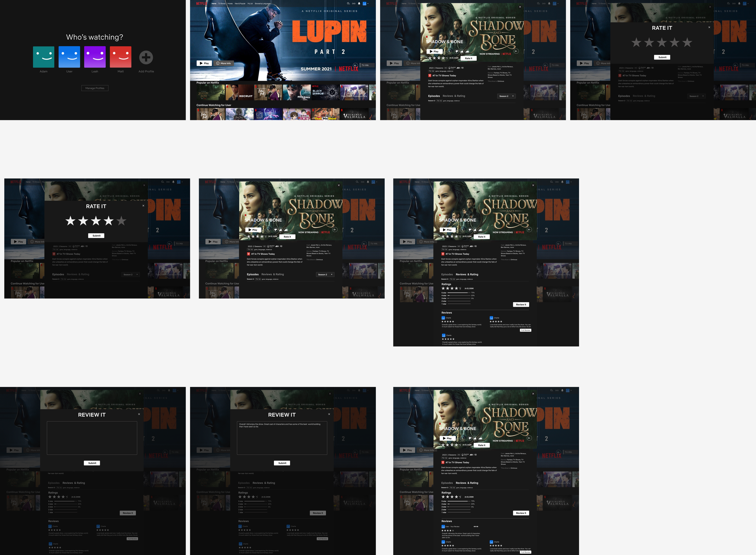The image size is (756, 555).
Task: Click first white star in four-star Rate It dialog
Action: (70, 221)
